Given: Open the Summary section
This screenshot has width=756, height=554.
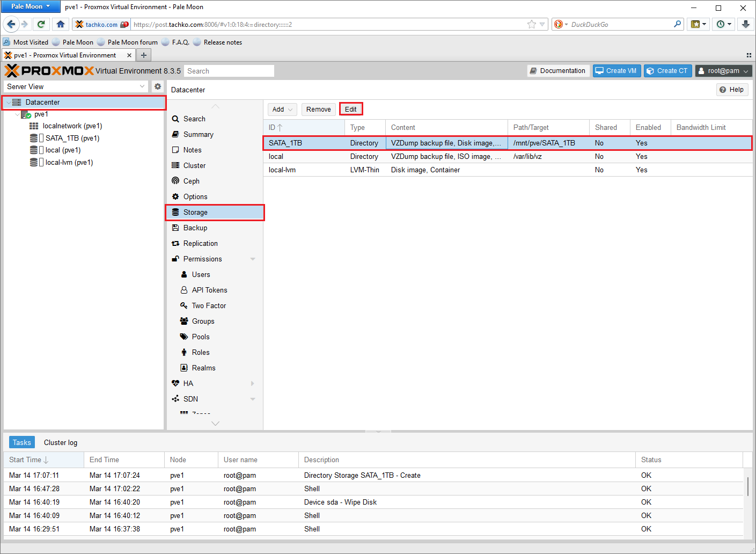Looking at the screenshot, I should (215, 134).
